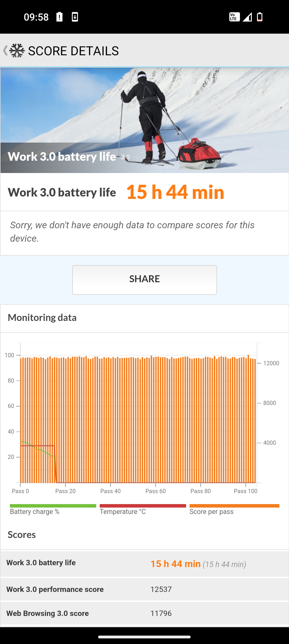Tap the VoLTE indicator icon

pyautogui.click(x=234, y=17)
